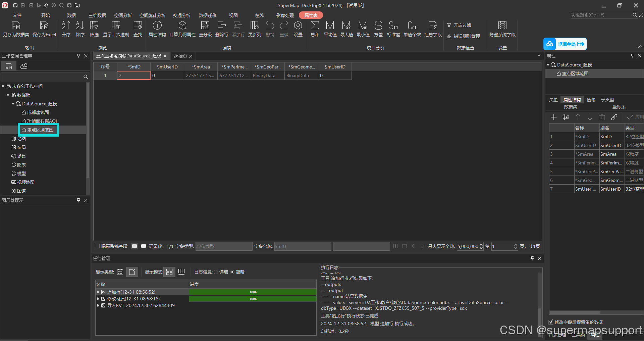Open the 查找 find tool
644x341 pixels.
coord(138,26)
